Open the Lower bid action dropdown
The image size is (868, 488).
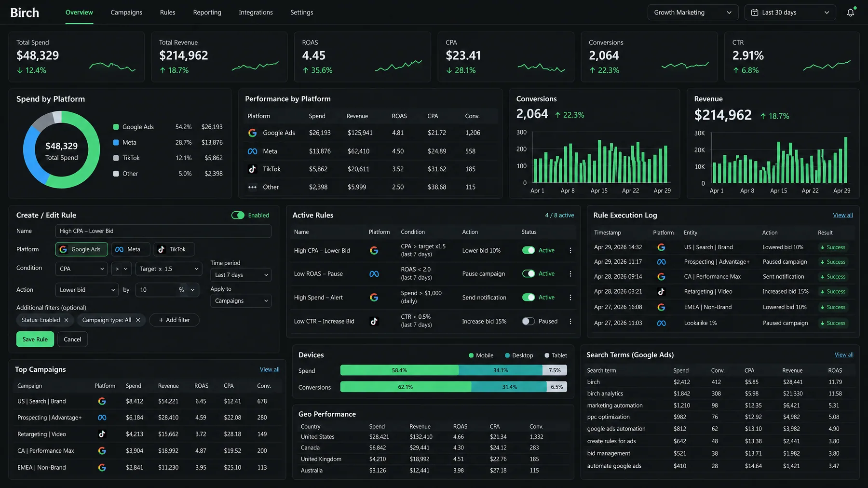(x=87, y=290)
